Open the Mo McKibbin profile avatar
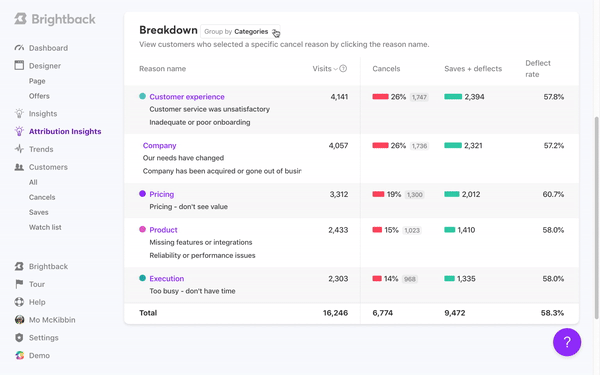Viewport: 600px width, 375px height. [x=19, y=320]
